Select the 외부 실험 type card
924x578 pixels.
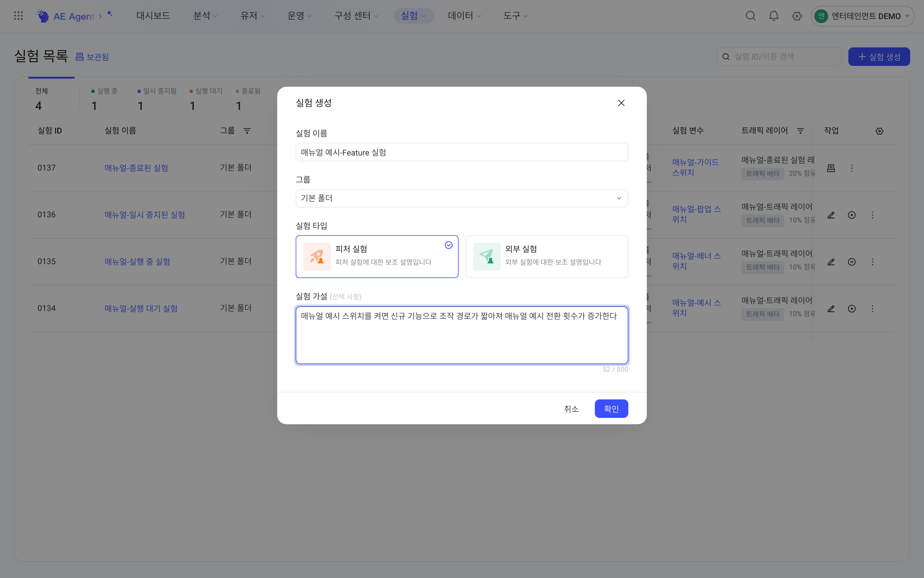coord(547,257)
